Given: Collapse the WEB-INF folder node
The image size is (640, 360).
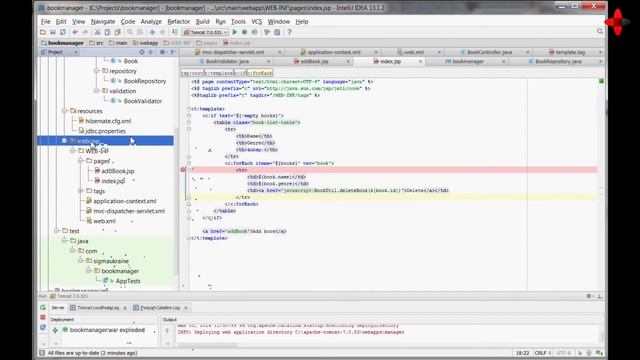Looking at the screenshot, I should (72, 151).
